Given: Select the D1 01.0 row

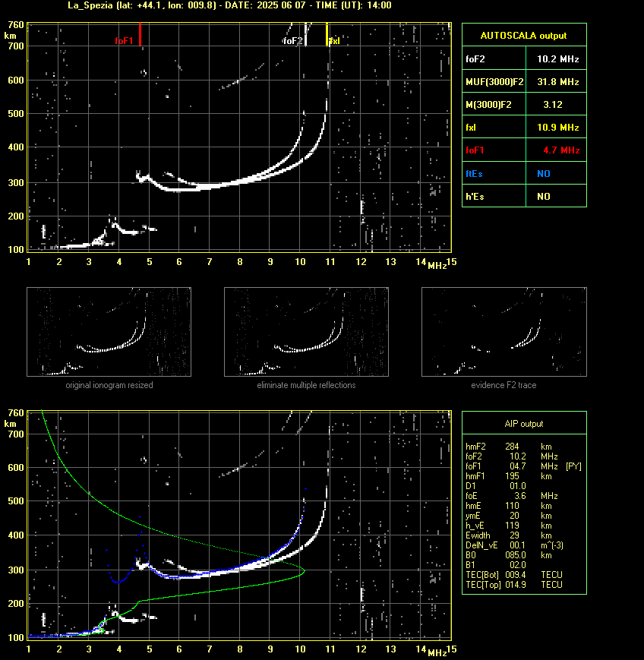Looking at the screenshot, I should (496, 486).
